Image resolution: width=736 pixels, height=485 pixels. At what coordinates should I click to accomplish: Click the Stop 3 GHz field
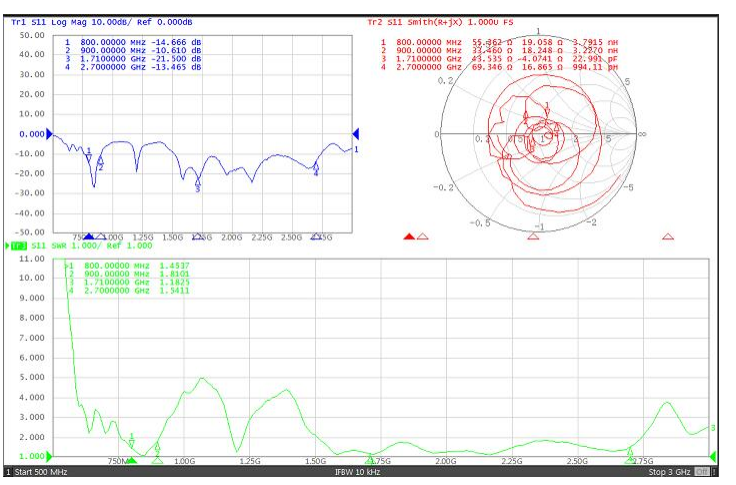pos(668,472)
